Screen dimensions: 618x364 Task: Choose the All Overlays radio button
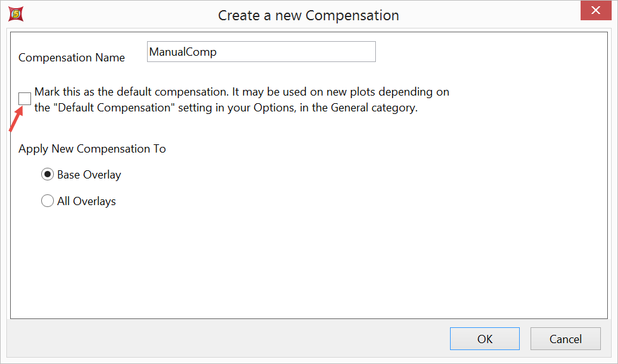click(x=47, y=201)
